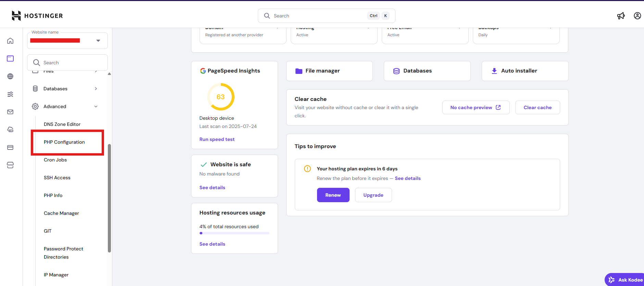Open the websites window icon in sidebar
This screenshot has width=644, height=286.
(x=10, y=58)
